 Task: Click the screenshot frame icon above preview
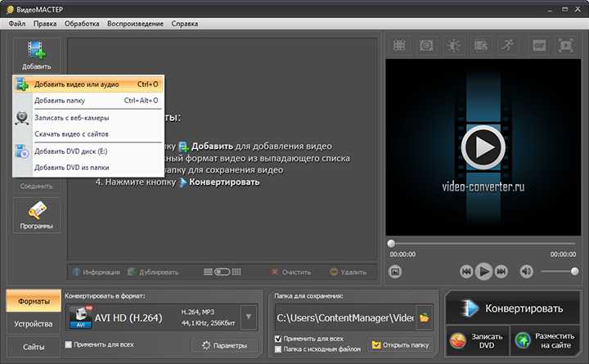pyautogui.click(x=539, y=46)
